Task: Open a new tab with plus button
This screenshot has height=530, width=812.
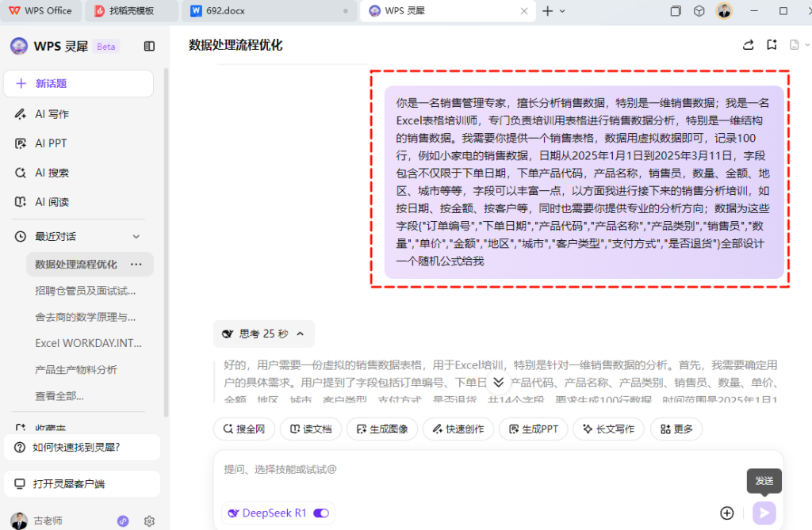Action: point(547,11)
